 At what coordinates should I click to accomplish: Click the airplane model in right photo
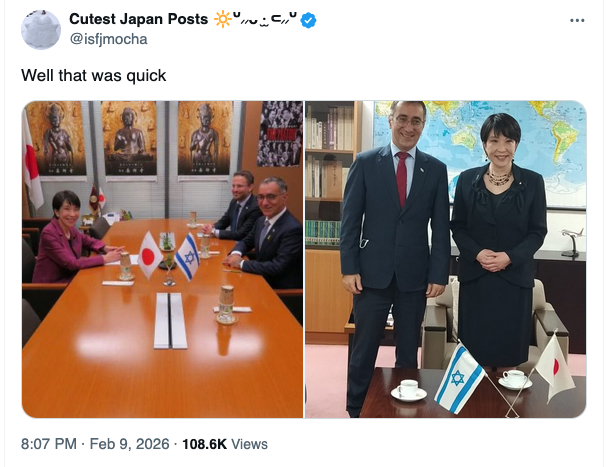[x=572, y=242]
